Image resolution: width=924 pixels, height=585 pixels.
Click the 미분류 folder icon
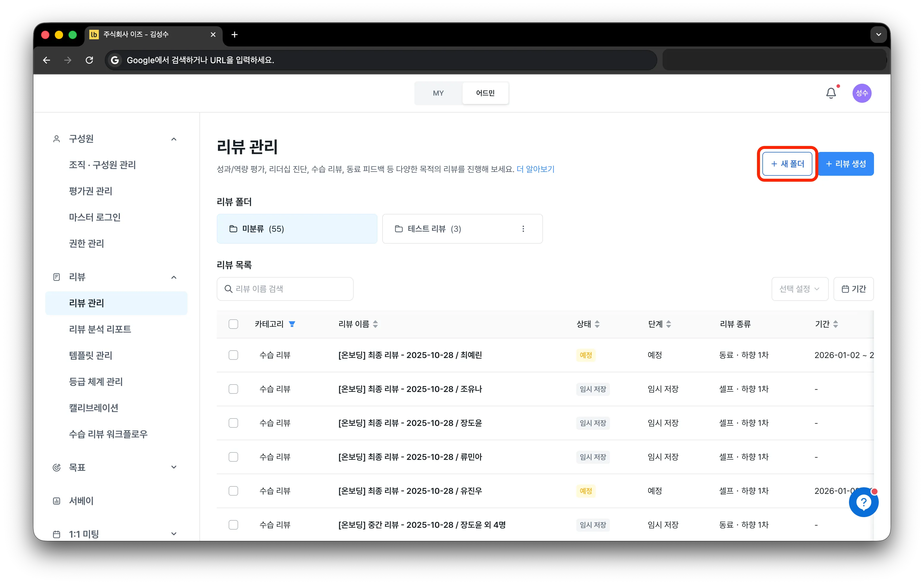(233, 229)
